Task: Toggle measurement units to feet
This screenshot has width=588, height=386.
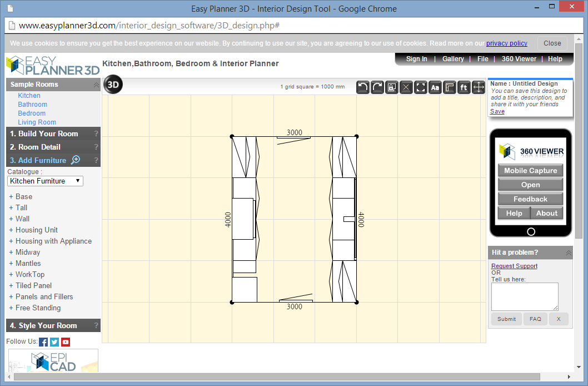Action: click(464, 87)
